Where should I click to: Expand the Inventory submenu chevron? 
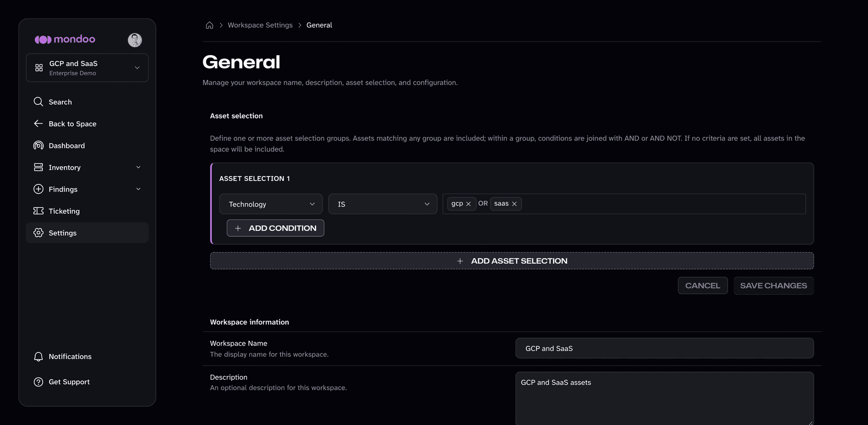[138, 167]
